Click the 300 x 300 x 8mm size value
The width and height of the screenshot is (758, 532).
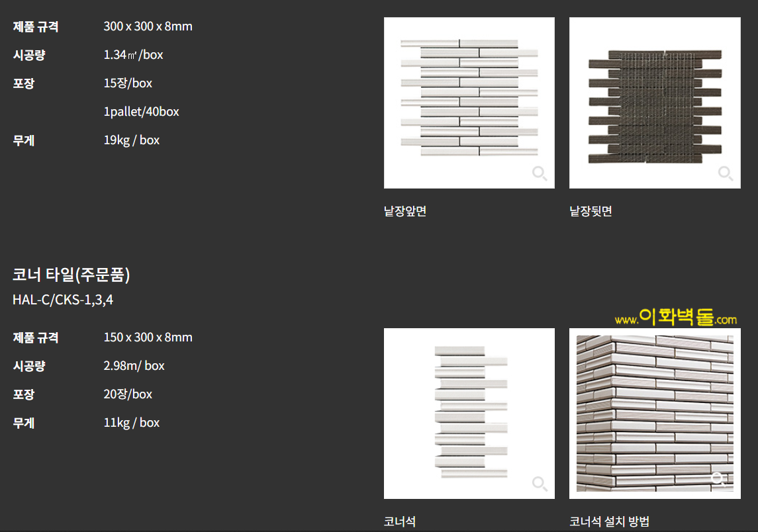[x=148, y=26]
